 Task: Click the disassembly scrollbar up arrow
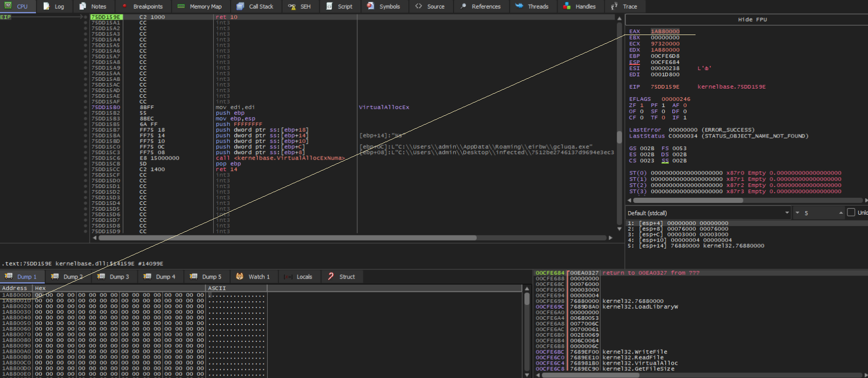click(619, 19)
